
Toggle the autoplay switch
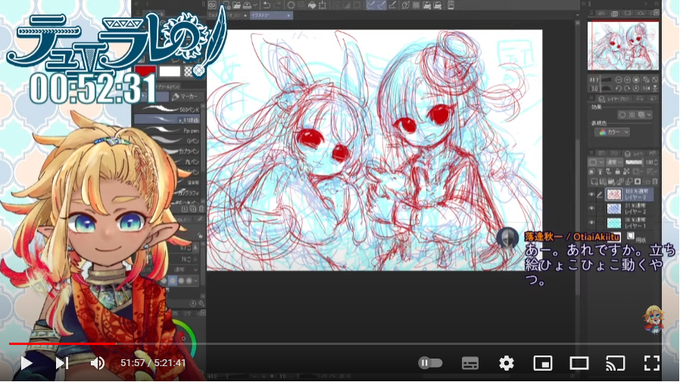click(430, 363)
